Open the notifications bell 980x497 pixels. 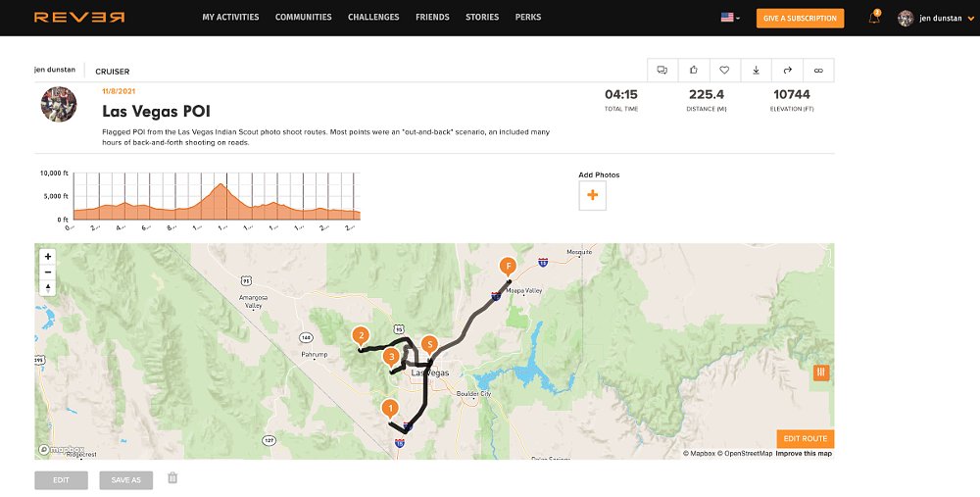(874, 18)
